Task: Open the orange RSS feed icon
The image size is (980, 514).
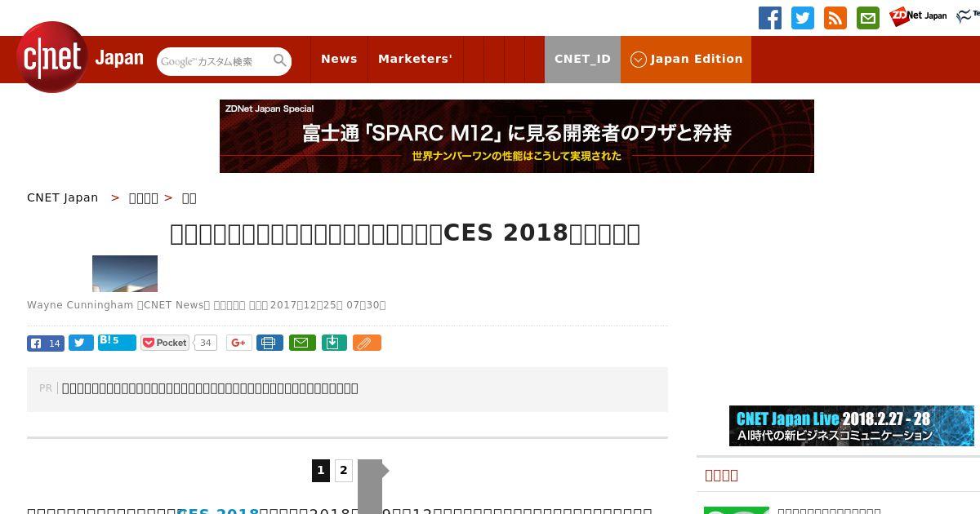Action: (835, 18)
